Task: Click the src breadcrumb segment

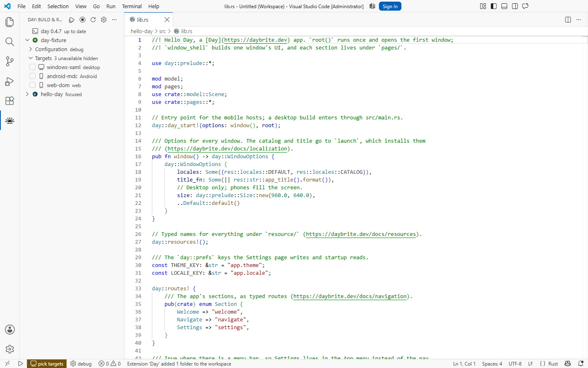Action: [x=163, y=31]
